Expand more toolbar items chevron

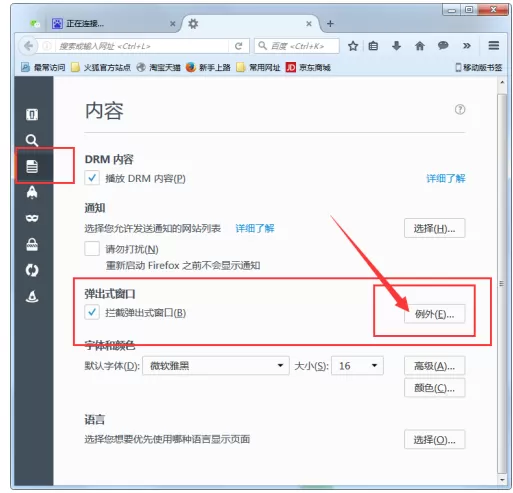467,46
